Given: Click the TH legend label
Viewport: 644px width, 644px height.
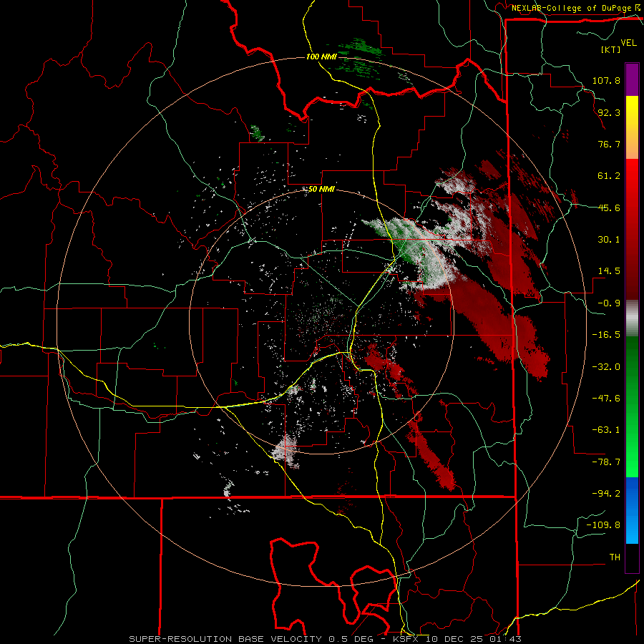Looking at the screenshot, I should [615, 557].
